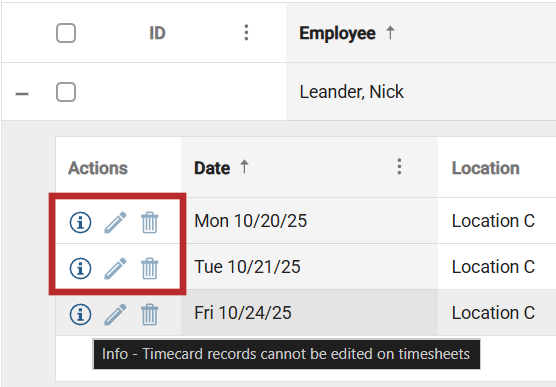Sort by the Date column header
Viewport: 556px width, 387px height.
pos(212,168)
